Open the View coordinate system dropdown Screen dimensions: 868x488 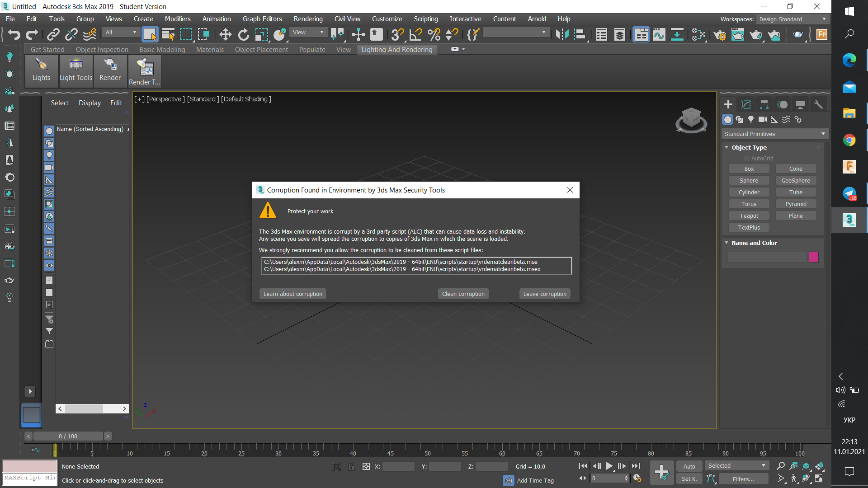tap(308, 33)
